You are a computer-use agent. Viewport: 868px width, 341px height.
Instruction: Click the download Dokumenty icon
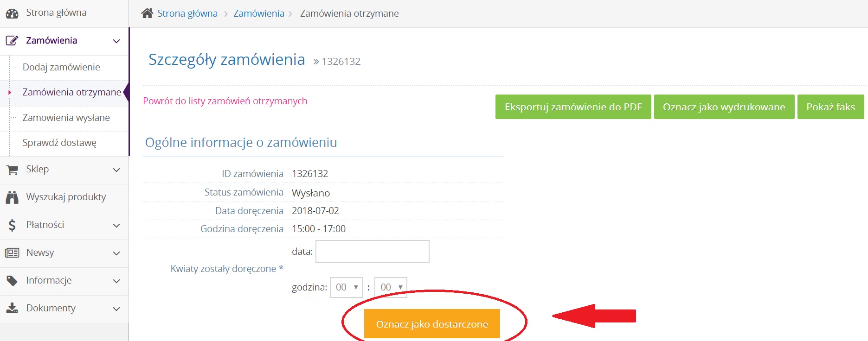[12, 309]
